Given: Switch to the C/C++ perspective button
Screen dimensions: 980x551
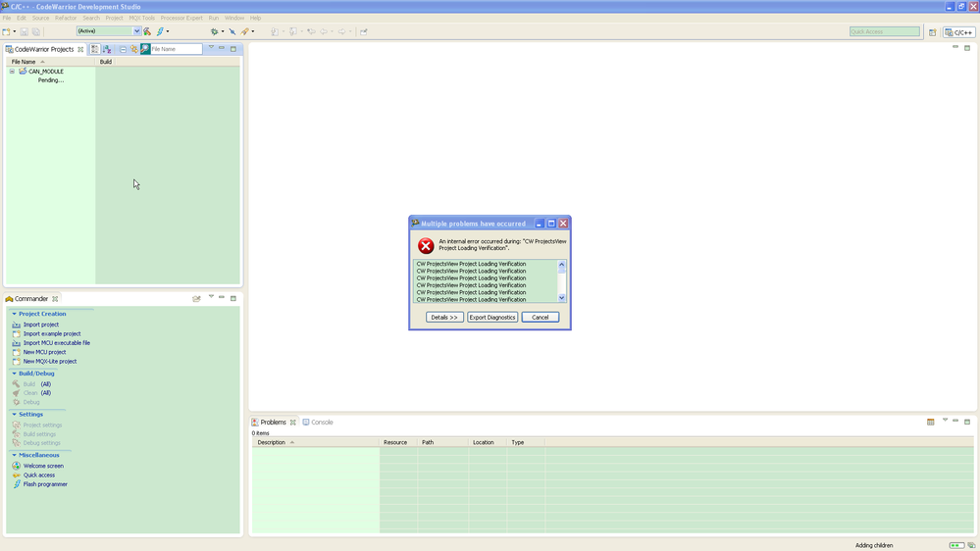Looking at the screenshot, I should [x=959, y=32].
